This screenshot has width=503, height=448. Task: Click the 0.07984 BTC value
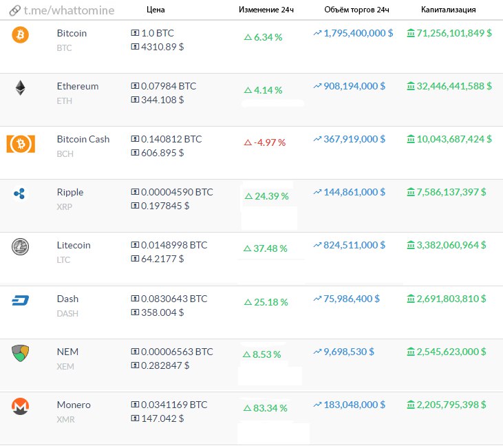click(x=169, y=86)
